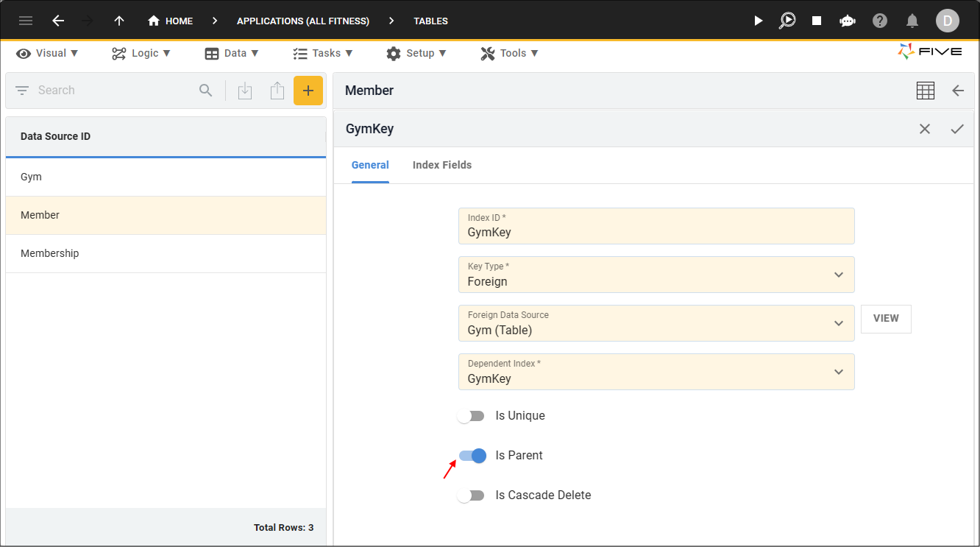Screen dimensions: 980x547
Task: Open the Setup menu
Action: (x=416, y=53)
